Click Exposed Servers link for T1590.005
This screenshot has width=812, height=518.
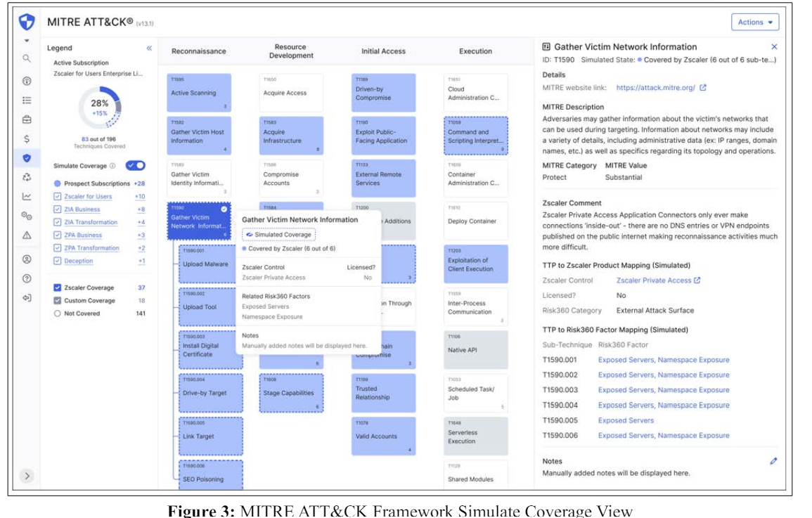[x=626, y=421]
